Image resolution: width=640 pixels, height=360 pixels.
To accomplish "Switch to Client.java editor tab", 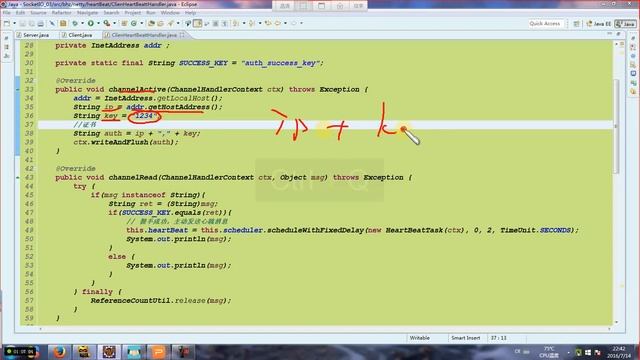I will pos(77,35).
